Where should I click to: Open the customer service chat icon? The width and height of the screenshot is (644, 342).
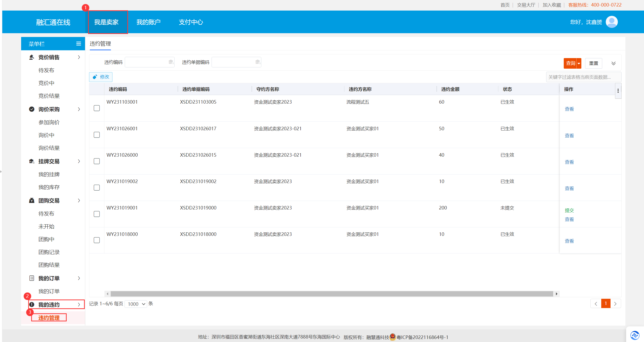click(x=635, y=335)
